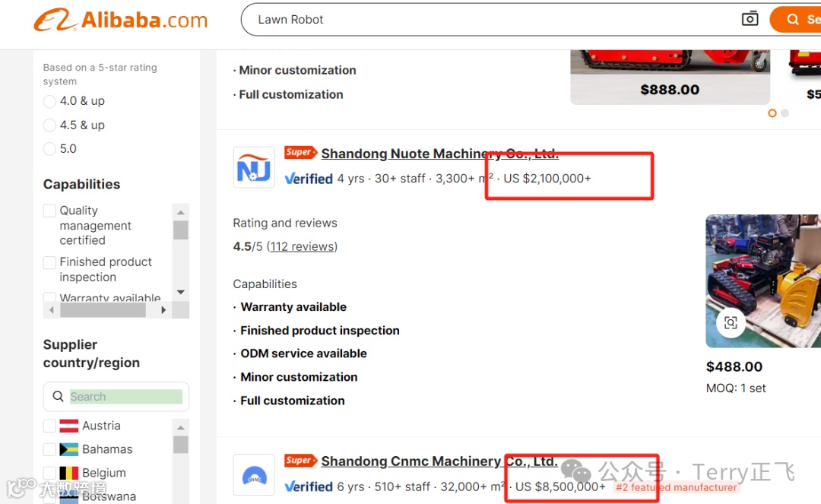The image size is (821, 504).
Task: Open the Alibaba.com home logo
Action: (120, 20)
